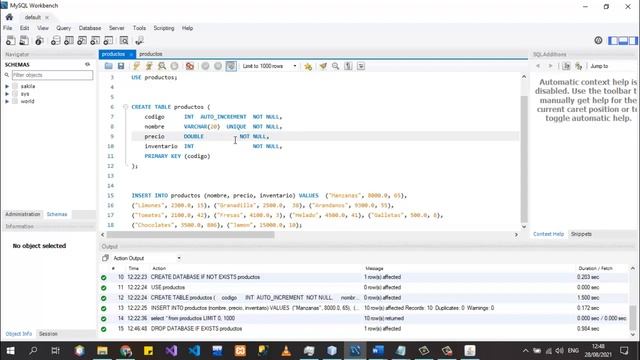Execute the statement under the cursor
The image size is (640, 360).
[149, 66]
